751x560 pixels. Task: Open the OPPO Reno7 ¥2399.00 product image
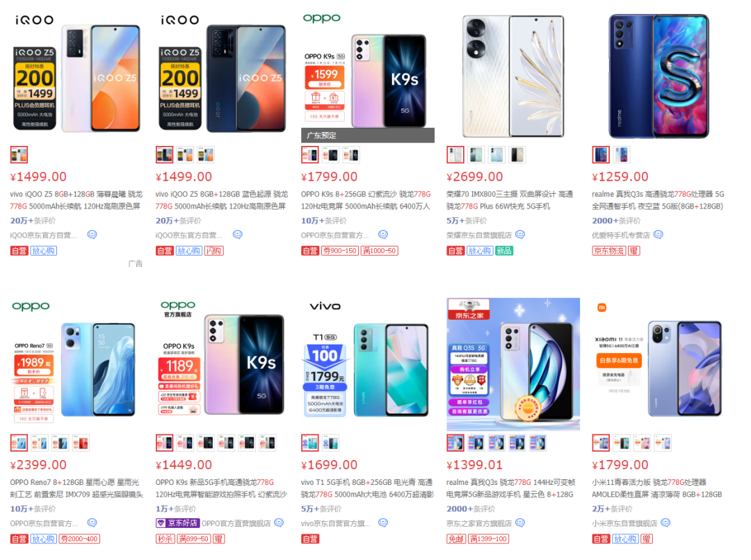[x=76, y=364]
